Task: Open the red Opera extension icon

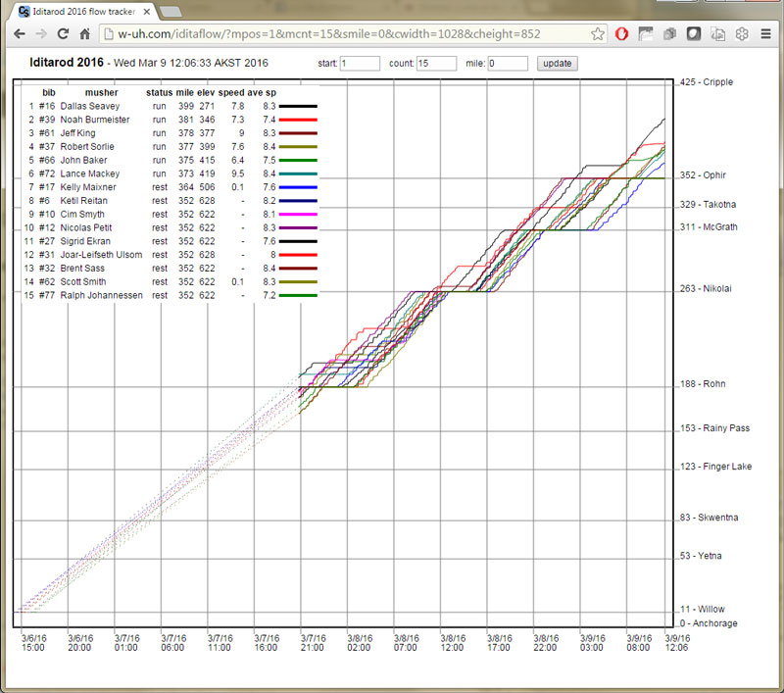Action: pos(621,34)
